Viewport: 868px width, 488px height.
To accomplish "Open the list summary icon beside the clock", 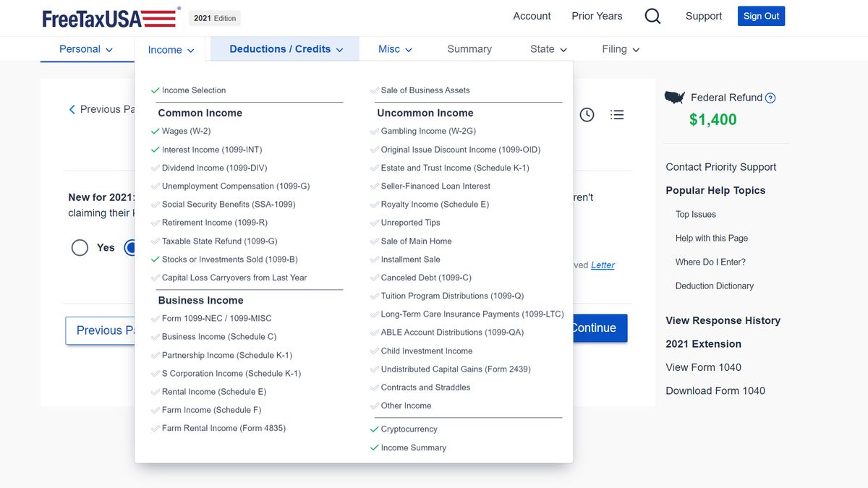I will [x=617, y=114].
